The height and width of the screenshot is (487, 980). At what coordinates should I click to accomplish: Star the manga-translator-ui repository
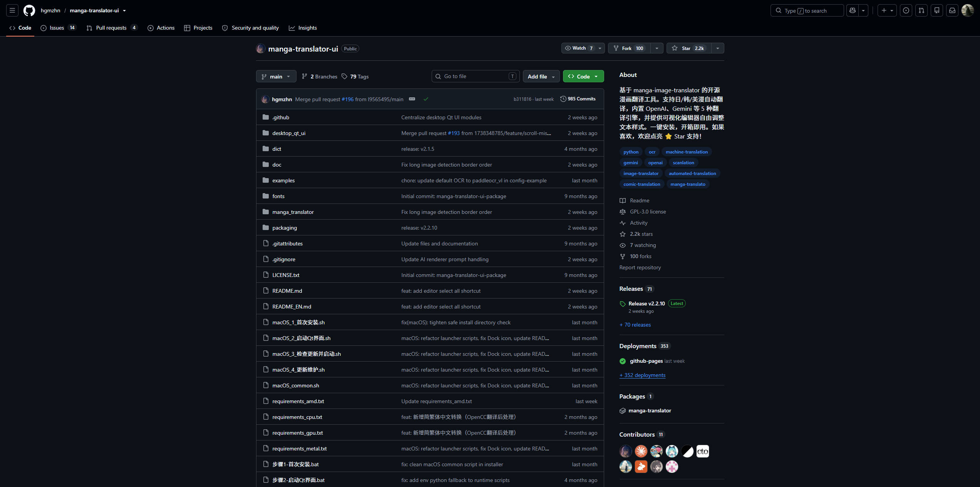pyautogui.click(x=689, y=48)
